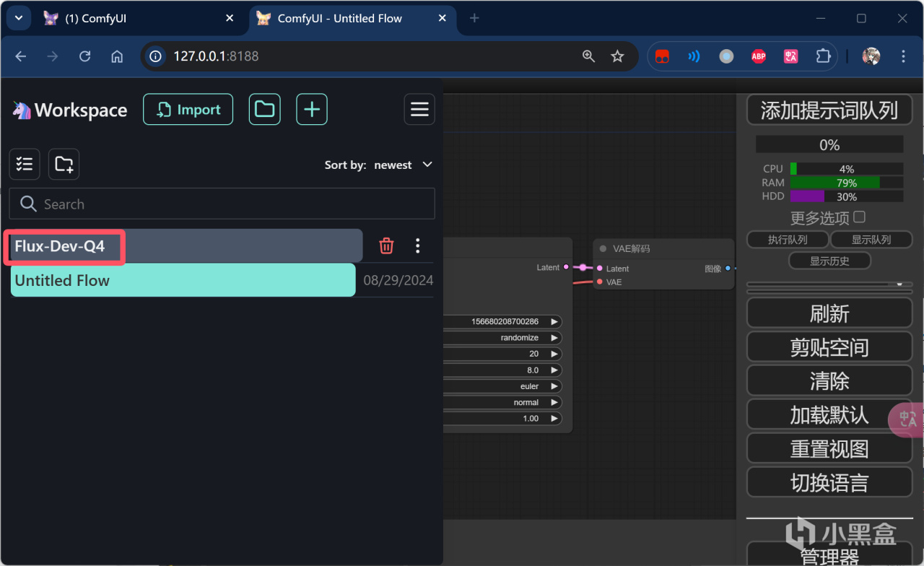This screenshot has height=566, width=924.
Task: Open the blue signal-wave extension
Action: (694, 56)
